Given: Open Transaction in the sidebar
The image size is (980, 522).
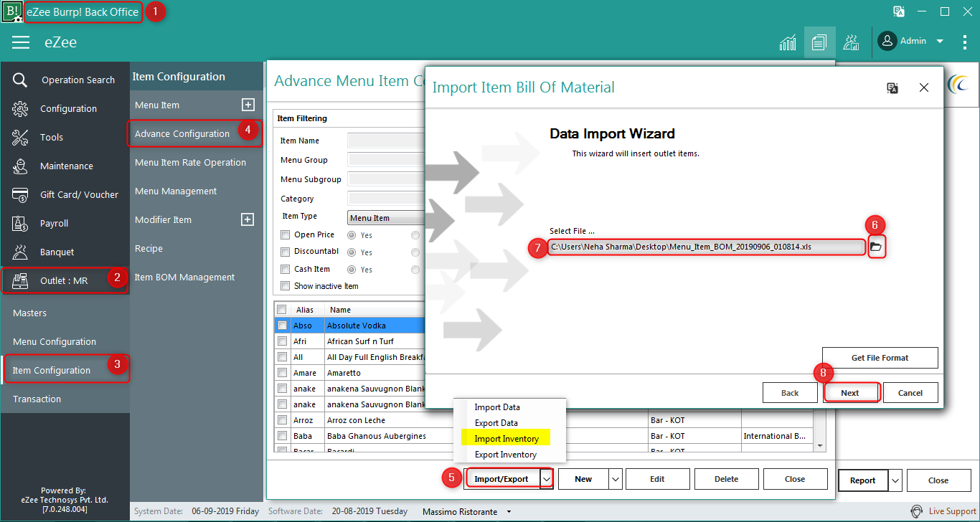Looking at the screenshot, I should [x=37, y=399].
